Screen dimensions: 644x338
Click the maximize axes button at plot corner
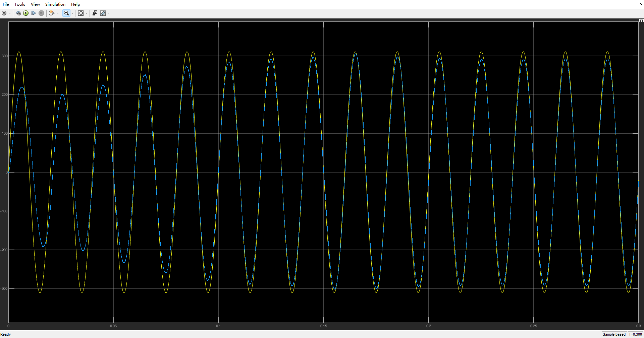641,20
